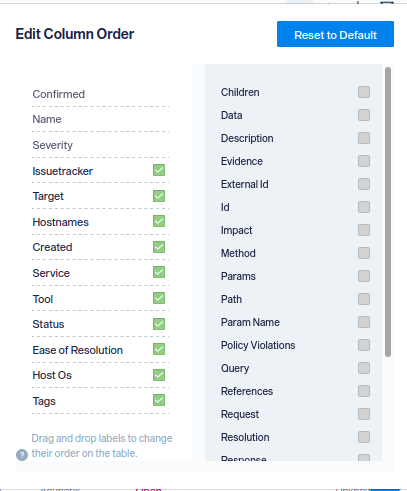This screenshot has width=407, height=491.
Task: Disable the Status column checkbox
Action: pos(159,324)
